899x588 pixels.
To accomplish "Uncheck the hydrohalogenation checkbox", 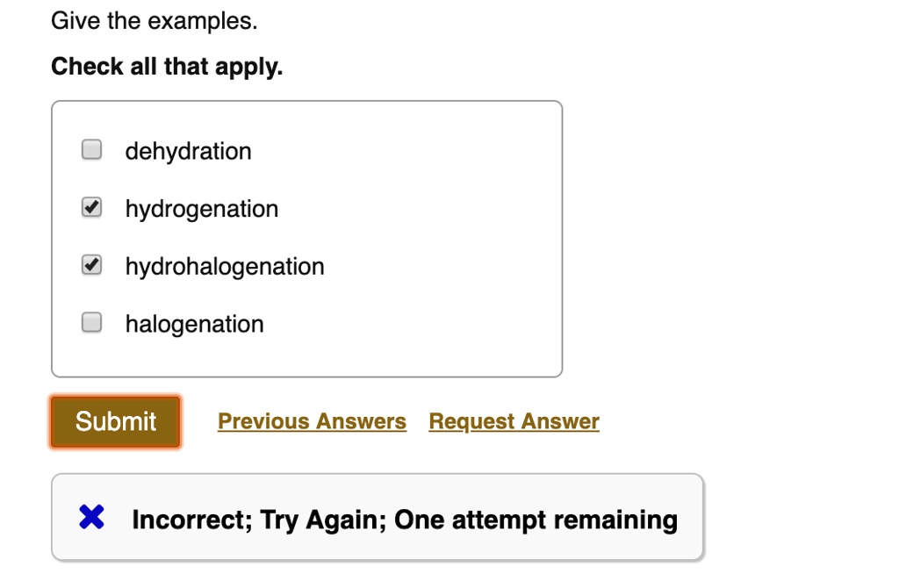I will tap(90, 265).
